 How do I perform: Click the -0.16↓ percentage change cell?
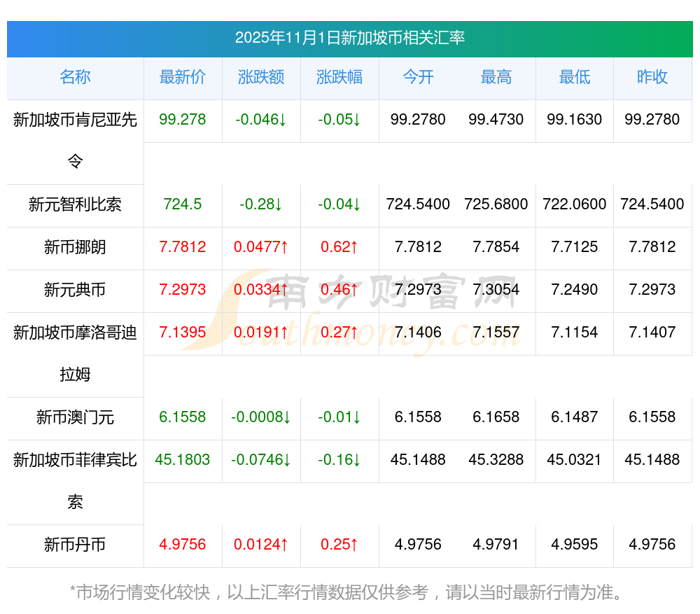[x=339, y=460]
